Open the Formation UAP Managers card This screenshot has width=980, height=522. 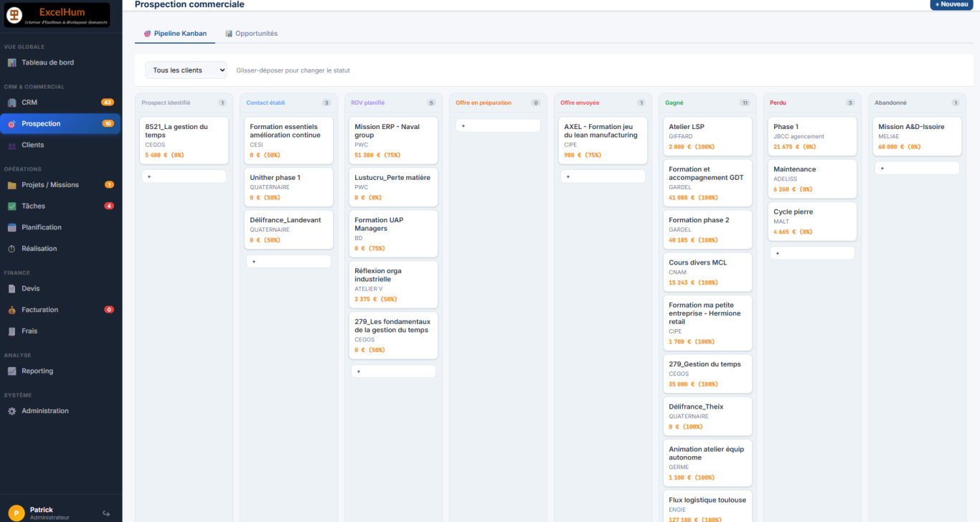393,234
